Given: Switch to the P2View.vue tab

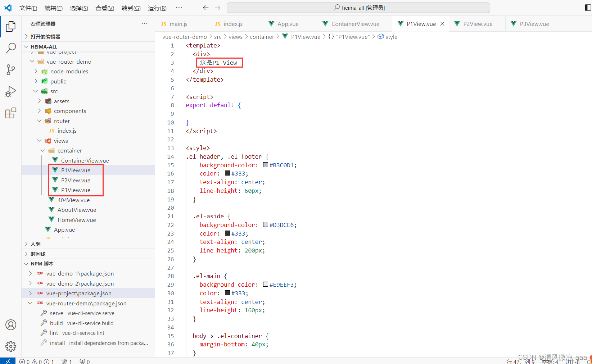Looking at the screenshot, I should (x=477, y=24).
